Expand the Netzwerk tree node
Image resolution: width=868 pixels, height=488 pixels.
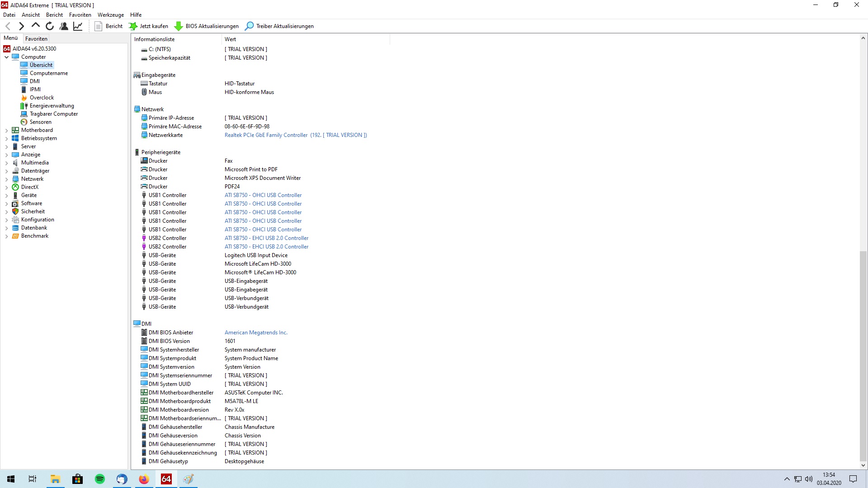point(7,179)
